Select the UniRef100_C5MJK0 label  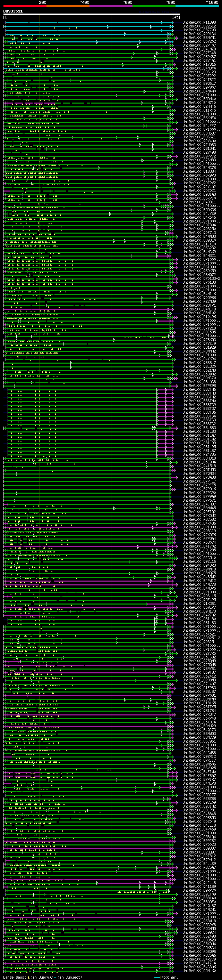[199, 971]
